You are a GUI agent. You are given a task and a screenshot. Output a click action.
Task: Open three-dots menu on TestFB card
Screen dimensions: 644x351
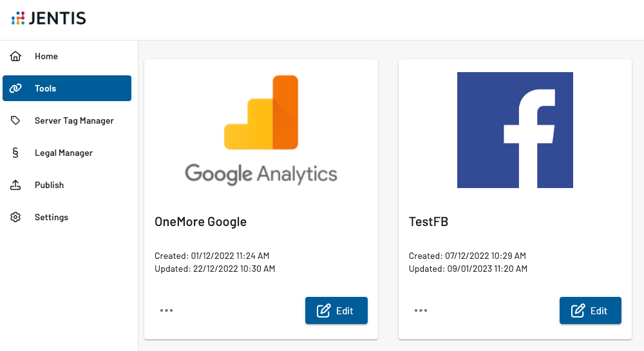421,310
